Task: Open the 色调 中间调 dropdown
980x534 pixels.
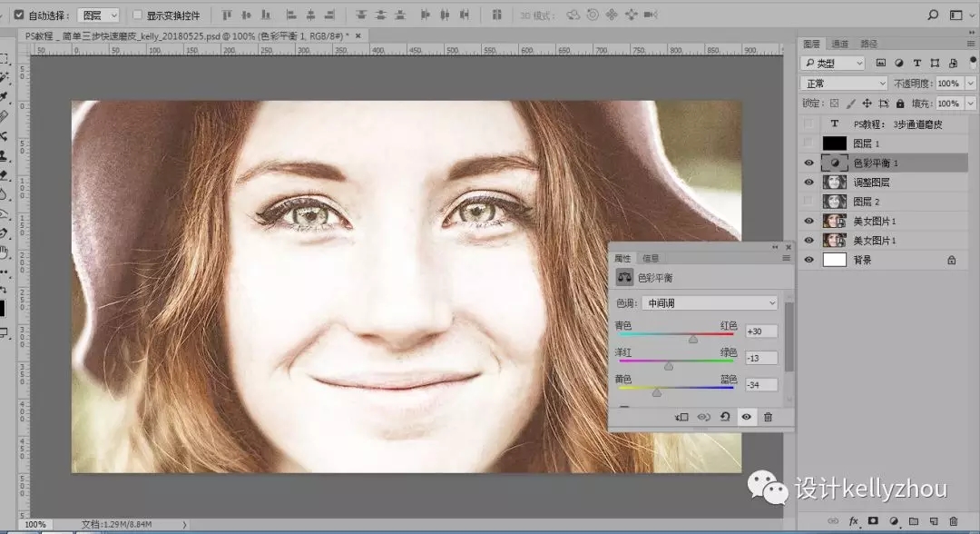Action: click(x=710, y=302)
